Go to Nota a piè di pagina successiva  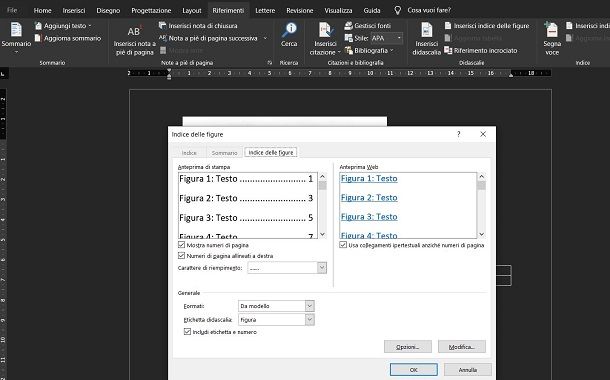coord(209,38)
